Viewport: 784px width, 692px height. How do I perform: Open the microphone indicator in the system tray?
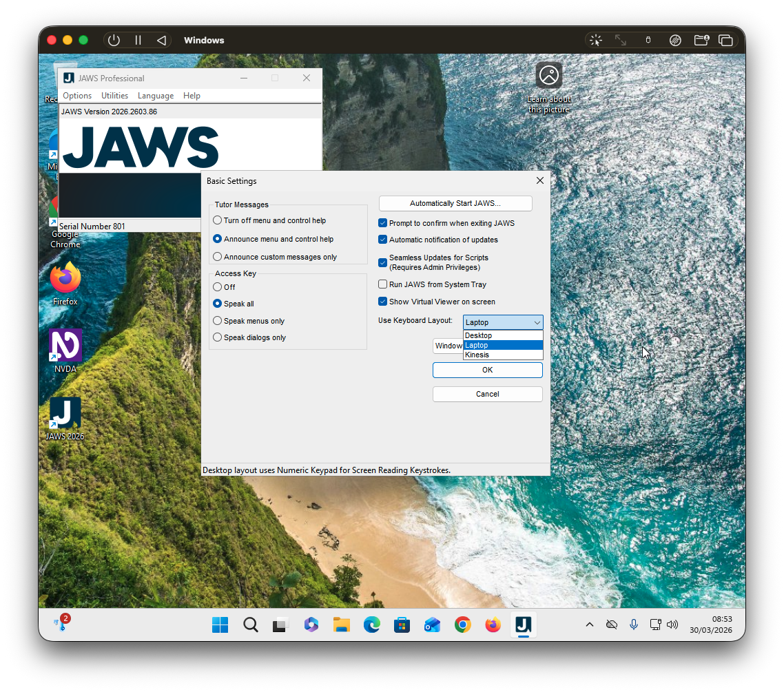point(633,625)
